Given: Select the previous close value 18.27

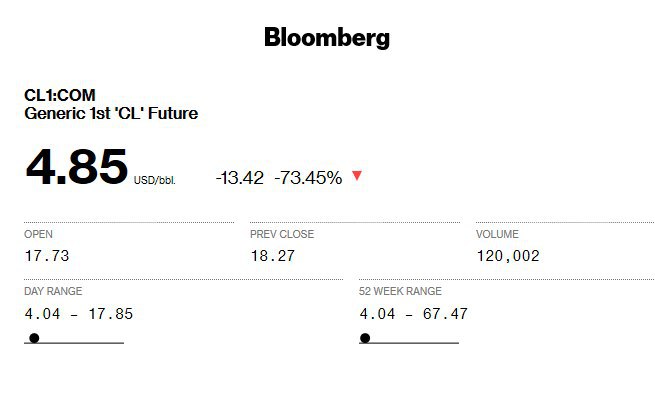Looking at the screenshot, I should tap(273, 256).
